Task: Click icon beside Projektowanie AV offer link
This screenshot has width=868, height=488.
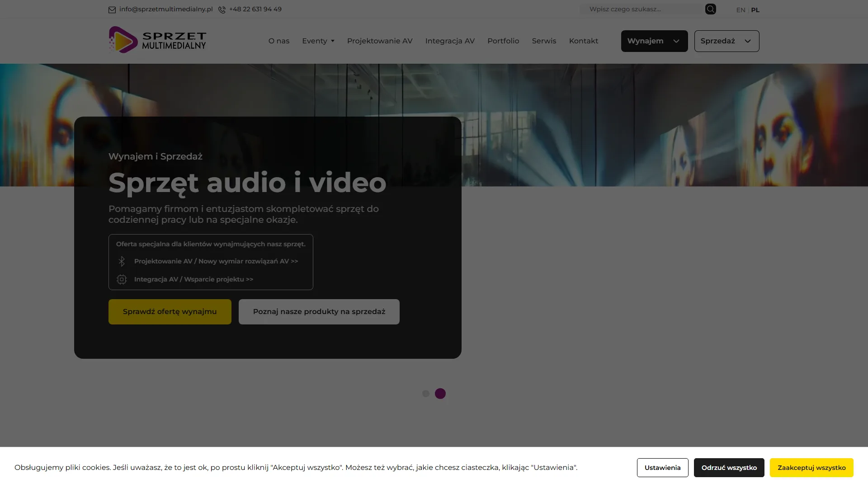Action: tap(122, 261)
